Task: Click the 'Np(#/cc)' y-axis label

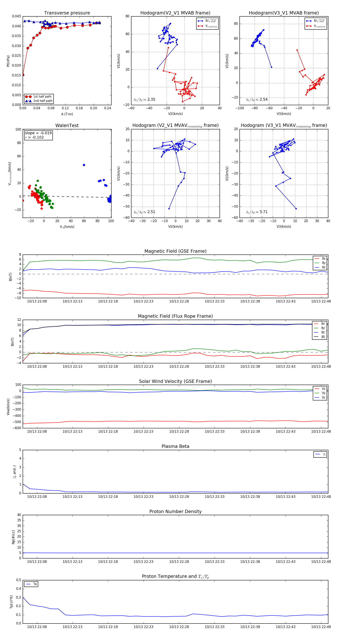Action: [x=13, y=537]
